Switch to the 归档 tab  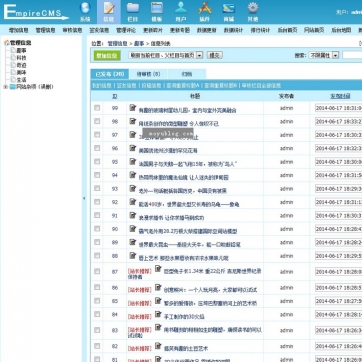pos(187,74)
